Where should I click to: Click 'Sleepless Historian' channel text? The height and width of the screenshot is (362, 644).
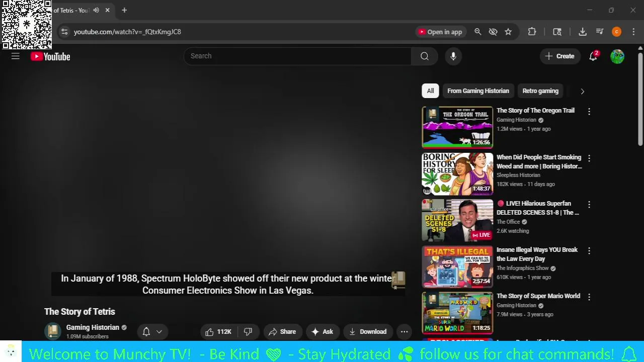click(x=518, y=175)
